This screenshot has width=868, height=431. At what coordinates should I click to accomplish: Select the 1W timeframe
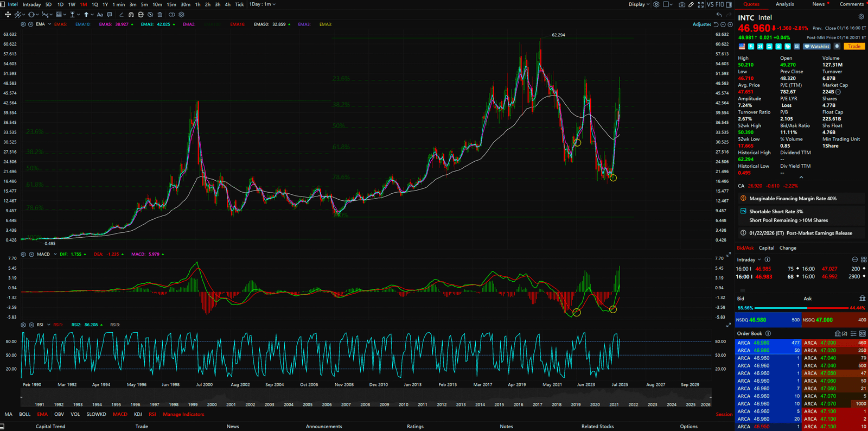coord(72,4)
